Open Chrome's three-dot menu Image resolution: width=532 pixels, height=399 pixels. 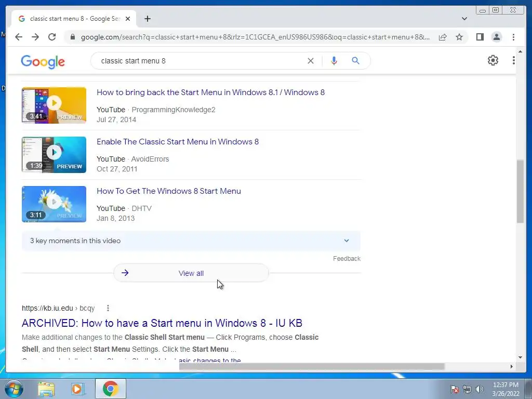(513, 37)
